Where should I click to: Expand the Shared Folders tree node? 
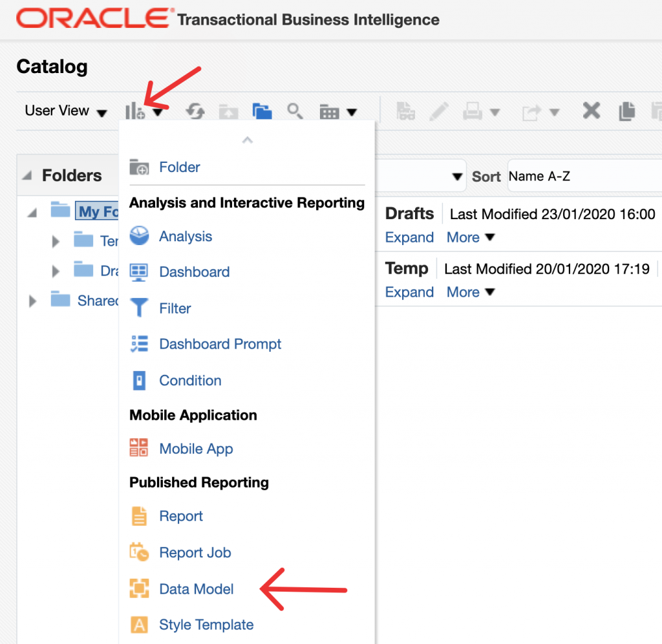33,301
